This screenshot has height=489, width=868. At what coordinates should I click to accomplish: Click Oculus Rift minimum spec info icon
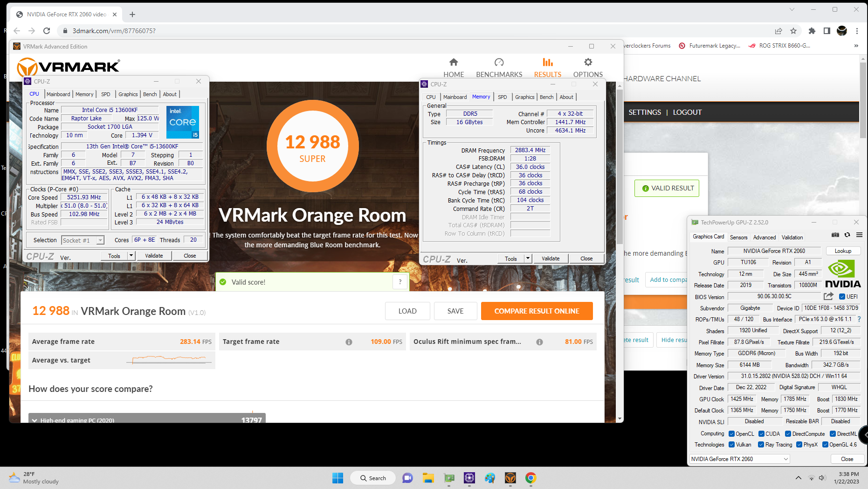[x=539, y=342]
